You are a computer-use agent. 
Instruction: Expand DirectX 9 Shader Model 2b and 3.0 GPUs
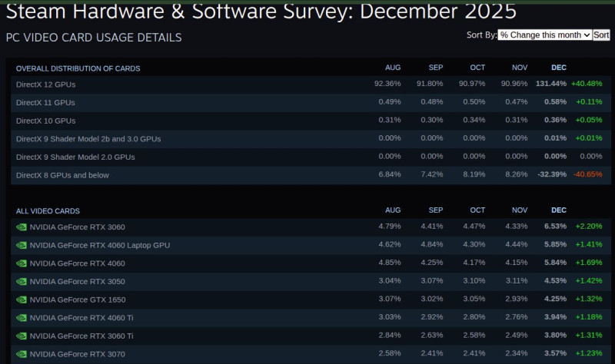(x=311, y=139)
